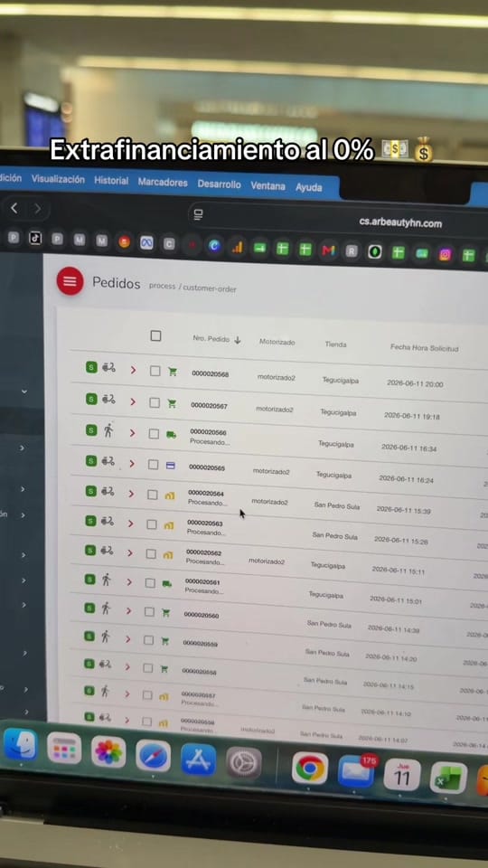Check the box for order 0000020567
Screen dimensions: 488x868
pyautogui.click(x=155, y=402)
